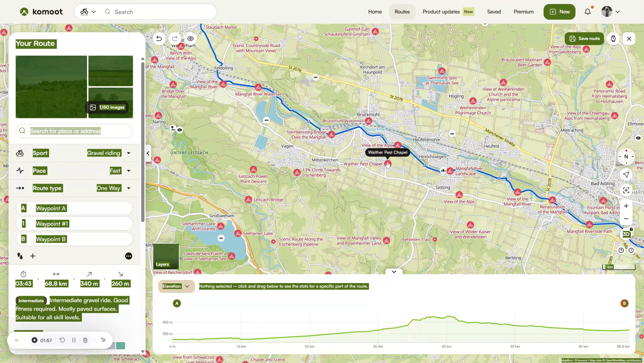
Task: Click the playback progress bar
Action: click(29, 330)
